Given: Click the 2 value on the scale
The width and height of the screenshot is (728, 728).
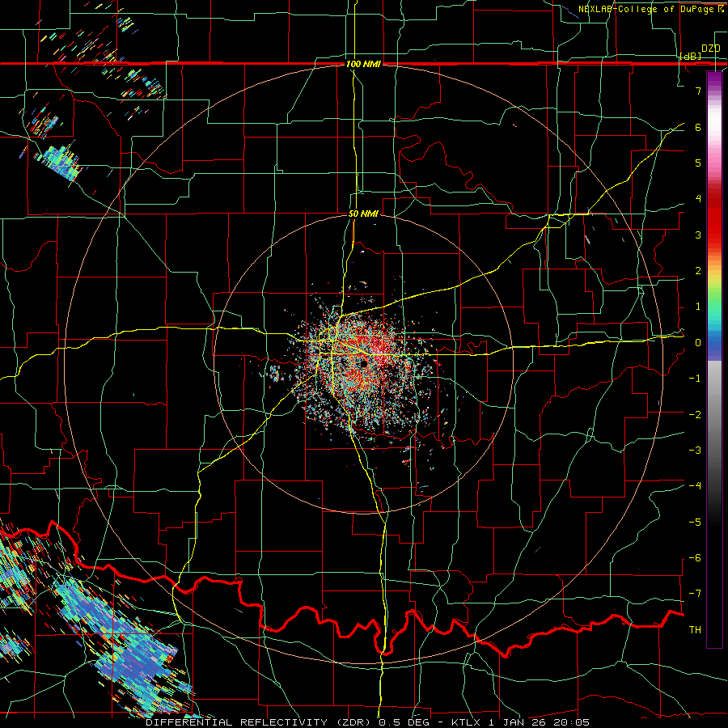Looking at the screenshot, I should pyautogui.click(x=698, y=271).
